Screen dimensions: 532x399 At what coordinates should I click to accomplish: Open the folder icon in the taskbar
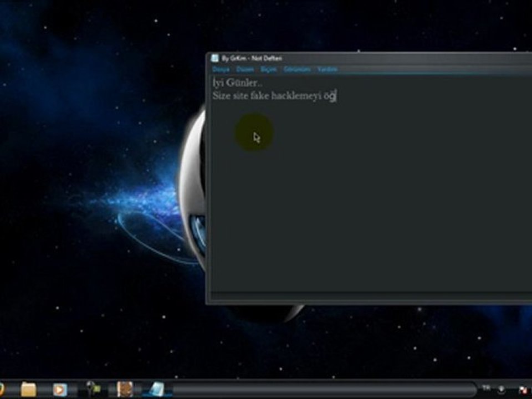pos(28,389)
